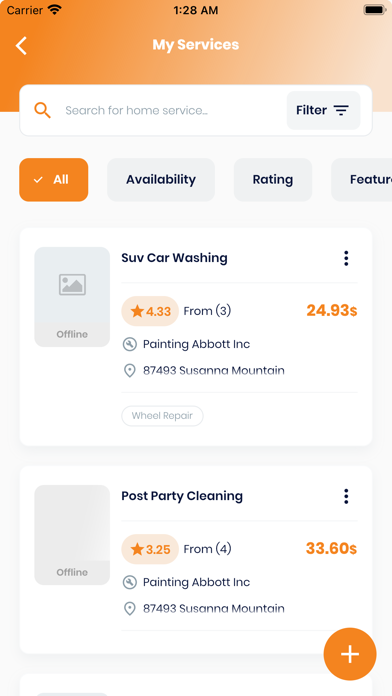The width and height of the screenshot is (392, 696).
Task: Open the Suv Car Washing title
Action: [174, 258]
